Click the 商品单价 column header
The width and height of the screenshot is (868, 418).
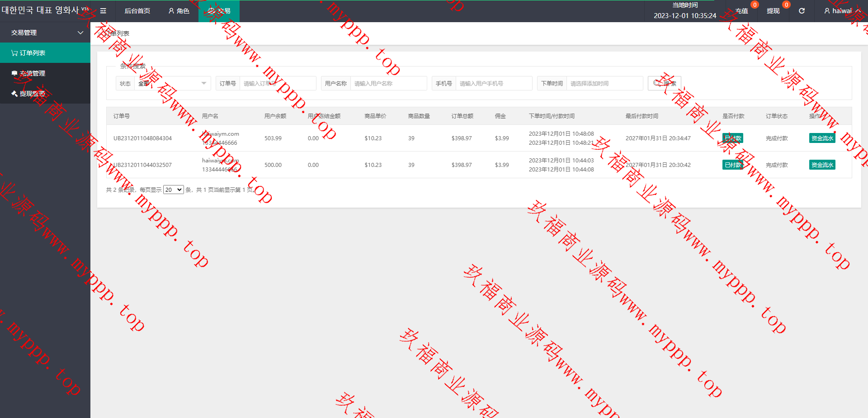tap(375, 116)
